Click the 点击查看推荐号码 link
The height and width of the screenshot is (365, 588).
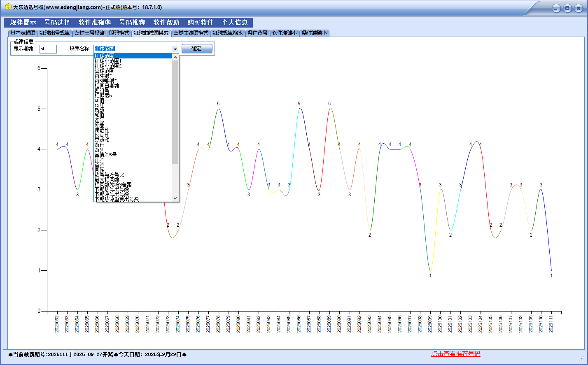pos(455,354)
